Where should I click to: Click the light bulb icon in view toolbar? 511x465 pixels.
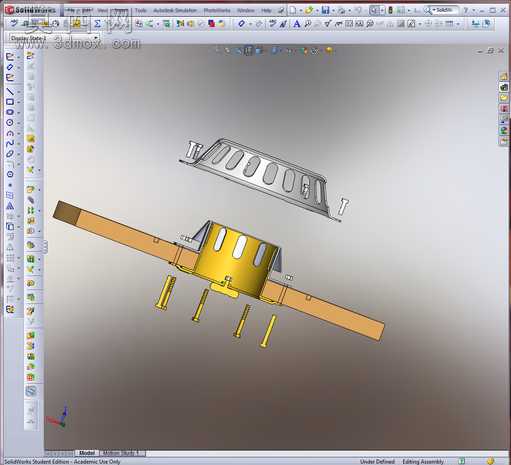tap(329, 51)
